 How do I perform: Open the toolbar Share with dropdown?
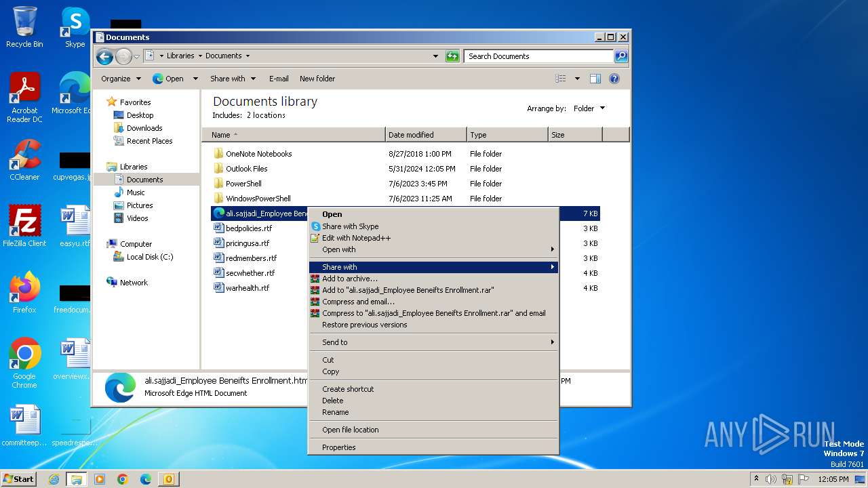click(x=233, y=79)
